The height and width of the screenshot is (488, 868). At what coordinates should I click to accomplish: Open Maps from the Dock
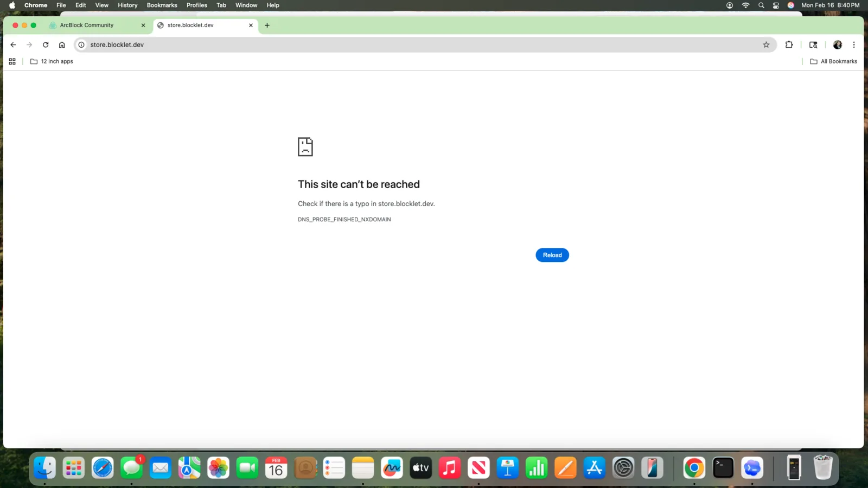coord(189,468)
